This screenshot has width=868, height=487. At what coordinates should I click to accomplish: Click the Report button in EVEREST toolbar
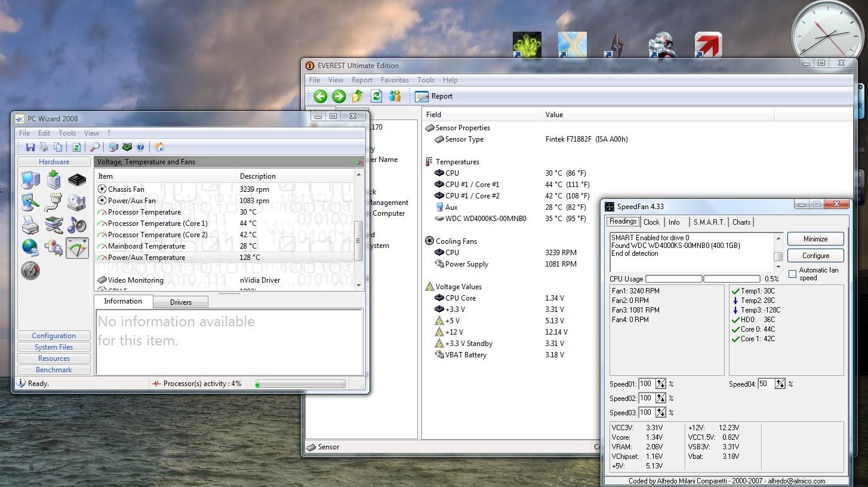434,96
